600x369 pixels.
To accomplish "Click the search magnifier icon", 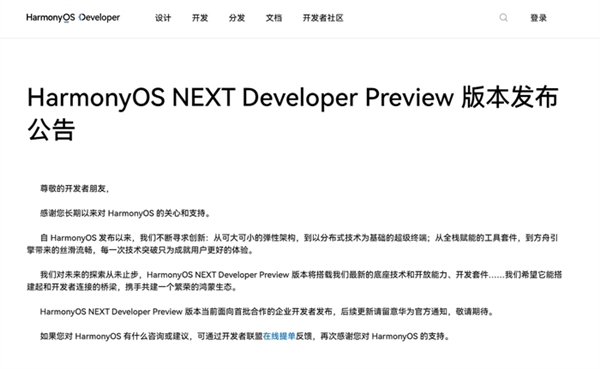I will tap(504, 18).
